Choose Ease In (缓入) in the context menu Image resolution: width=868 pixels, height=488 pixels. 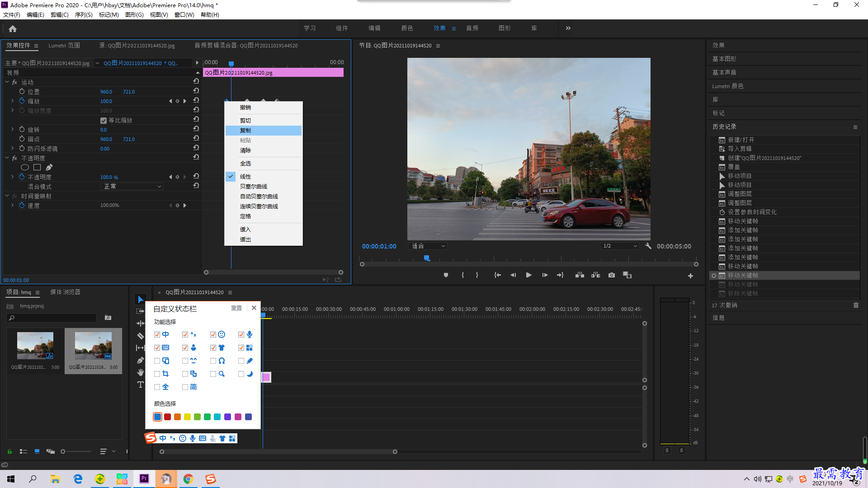264,230
